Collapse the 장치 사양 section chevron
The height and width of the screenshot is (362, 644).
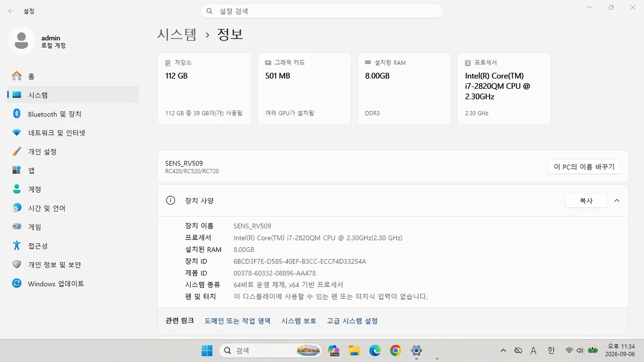coord(616,201)
